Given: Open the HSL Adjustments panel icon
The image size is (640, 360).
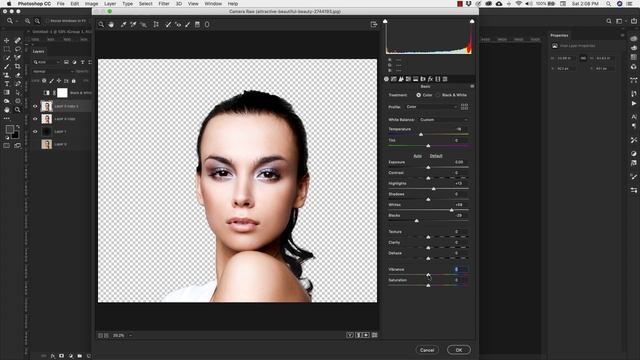Looking at the screenshot, I should pos(408,79).
